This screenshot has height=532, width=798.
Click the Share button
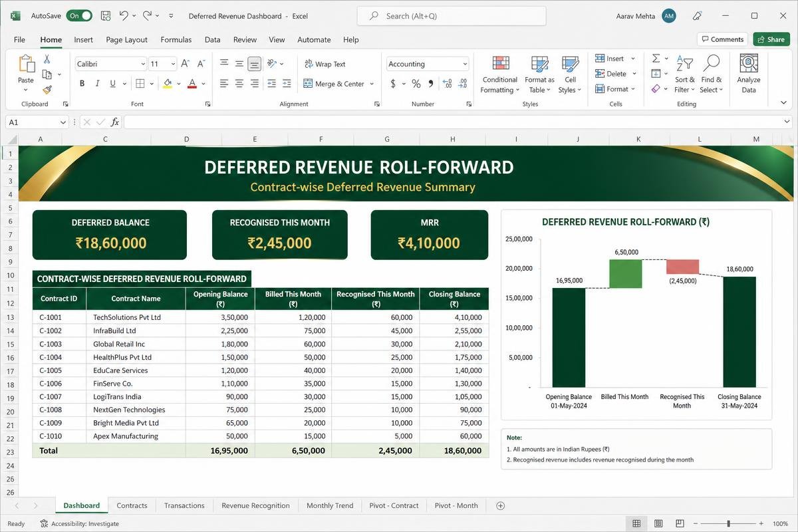click(771, 39)
